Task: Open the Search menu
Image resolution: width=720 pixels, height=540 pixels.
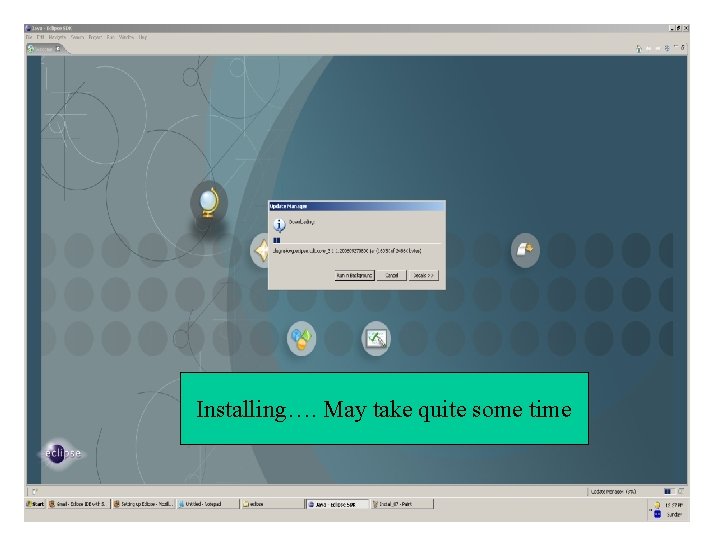Action: tap(78, 37)
